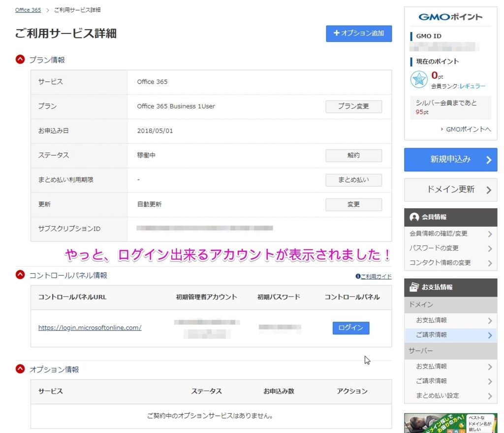Click the お支払情報 card icon
Screen dimensions: 504x433
coord(414,287)
